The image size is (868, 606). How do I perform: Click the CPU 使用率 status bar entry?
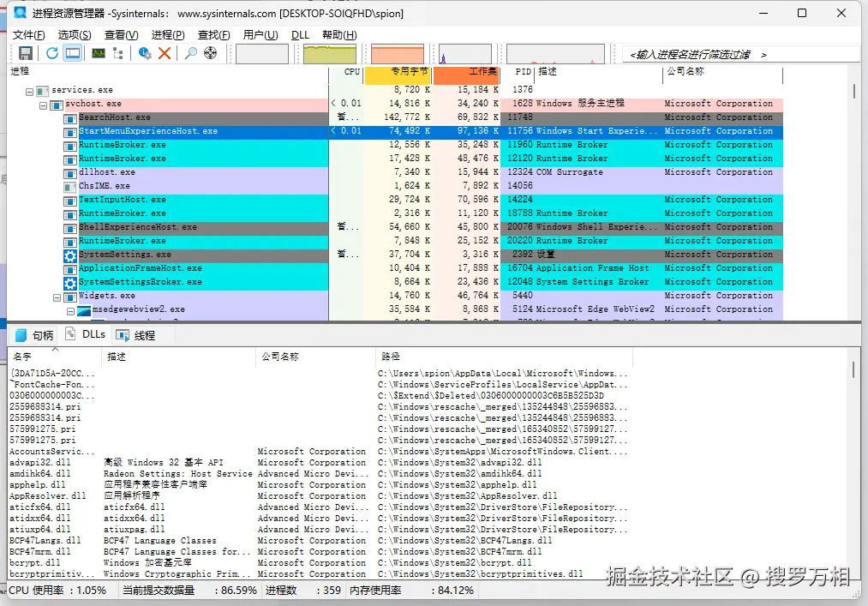tap(57, 591)
